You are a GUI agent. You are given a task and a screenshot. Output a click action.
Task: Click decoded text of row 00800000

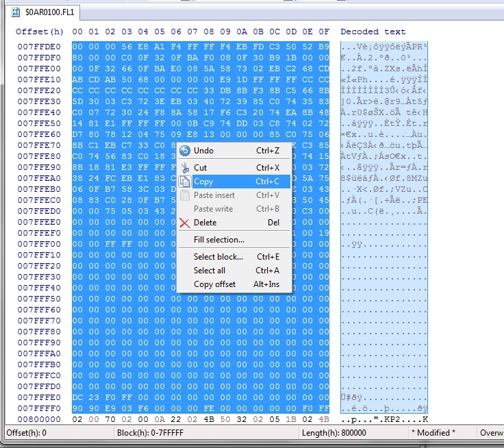tap(384, 419)
